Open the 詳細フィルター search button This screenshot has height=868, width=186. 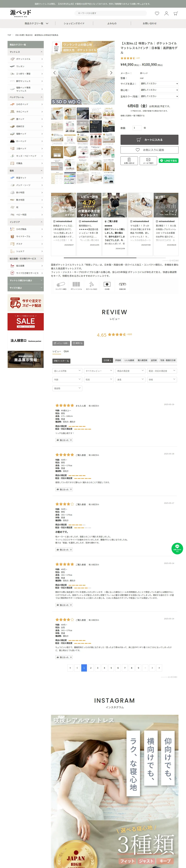pos(61,361)
